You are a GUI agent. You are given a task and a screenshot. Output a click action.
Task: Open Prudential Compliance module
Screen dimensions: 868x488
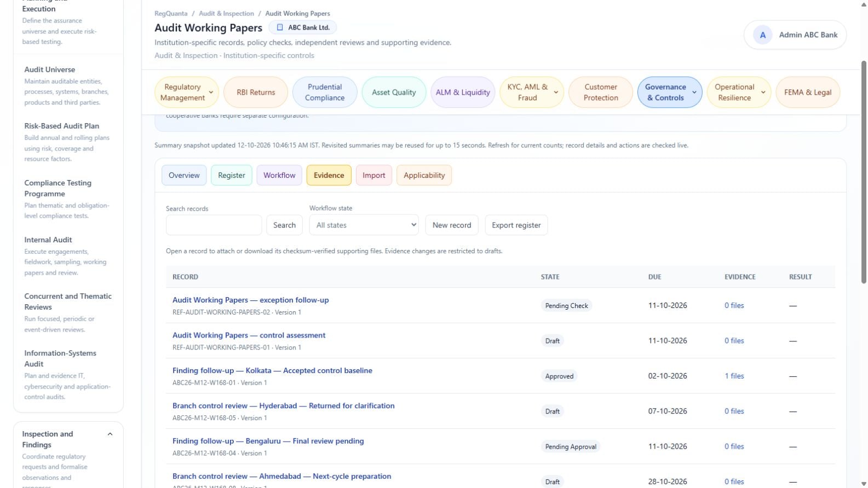click(x=325, y=92)
